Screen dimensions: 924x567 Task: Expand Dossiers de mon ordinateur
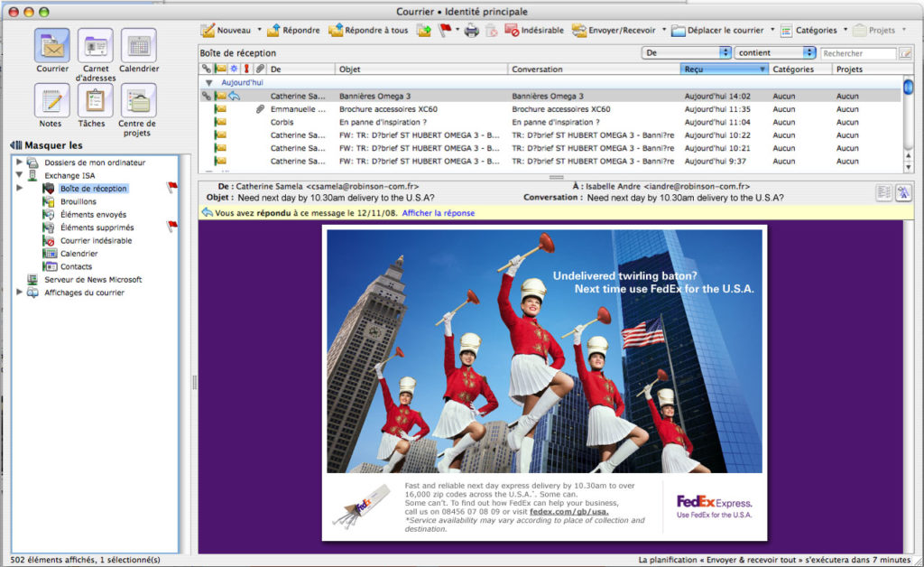pyautogui.click(x=20, y=163)
